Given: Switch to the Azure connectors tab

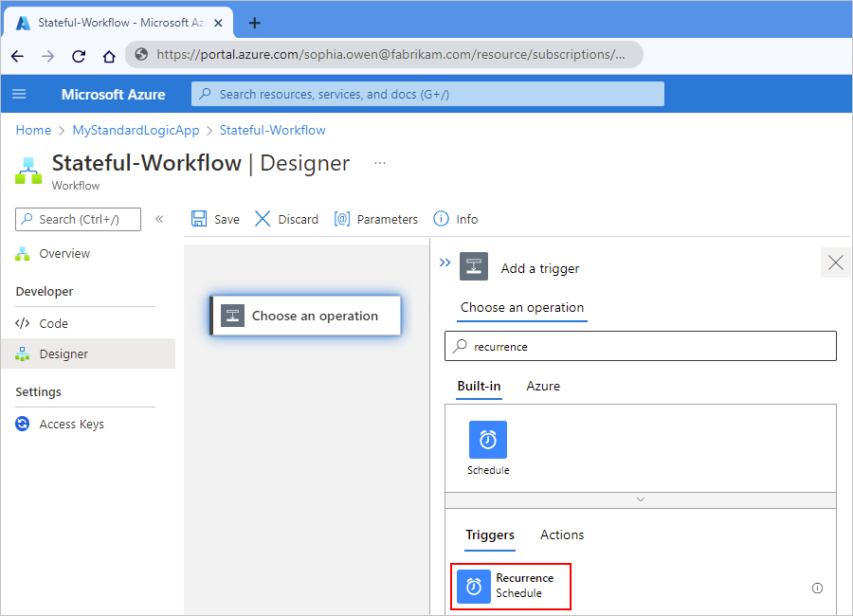Looking at the screenshot, I should [x=543, y=387].
